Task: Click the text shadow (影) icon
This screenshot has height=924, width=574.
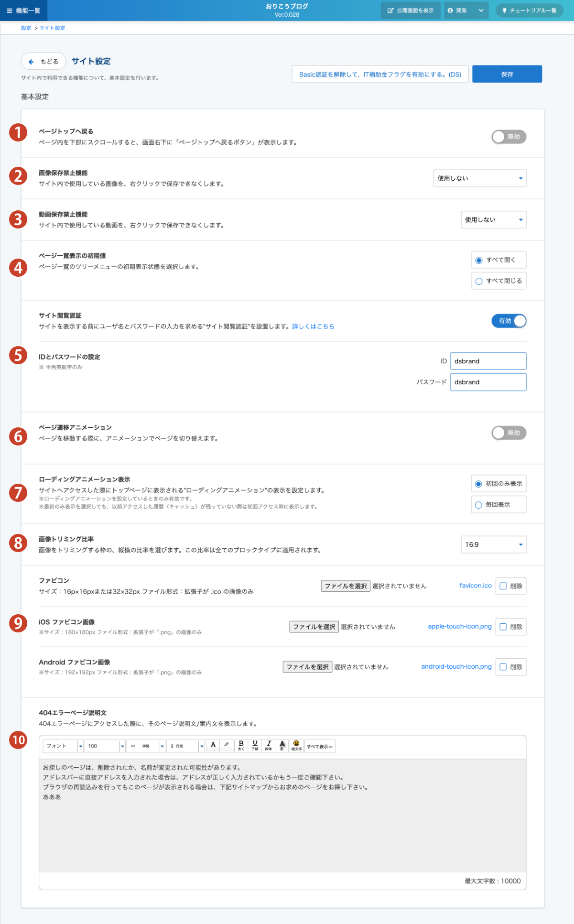Action: [282, 745]
